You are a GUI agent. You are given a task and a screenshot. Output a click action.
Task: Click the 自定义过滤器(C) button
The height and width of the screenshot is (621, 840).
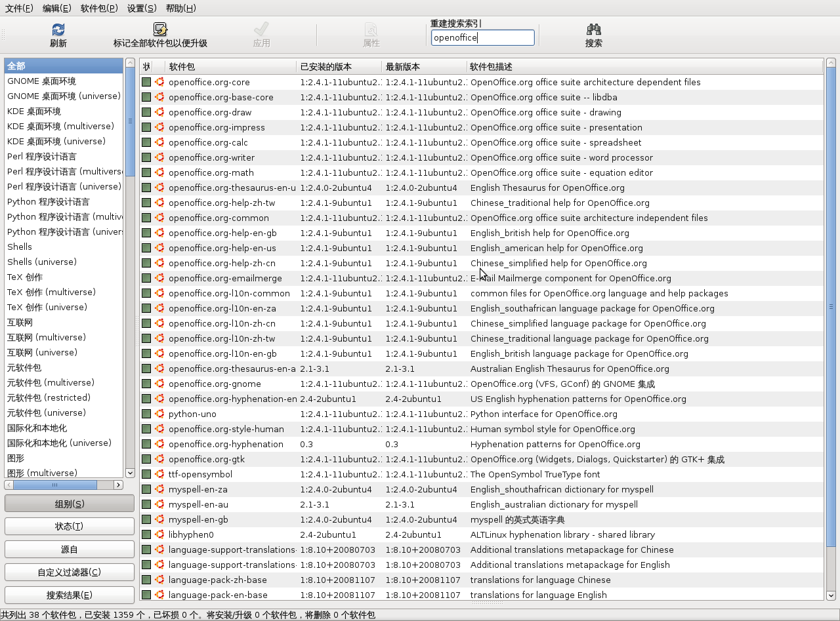tap(69, 572)
